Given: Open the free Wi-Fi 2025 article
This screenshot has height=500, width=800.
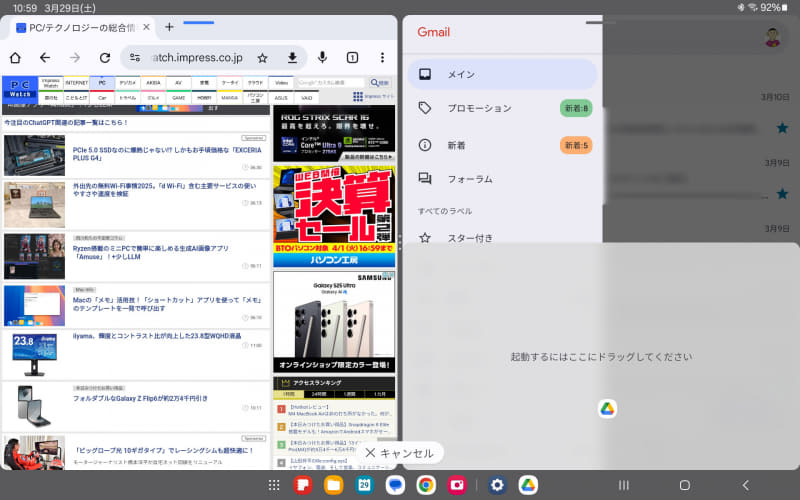Looking at the screenshot, I should pos(164,190).
